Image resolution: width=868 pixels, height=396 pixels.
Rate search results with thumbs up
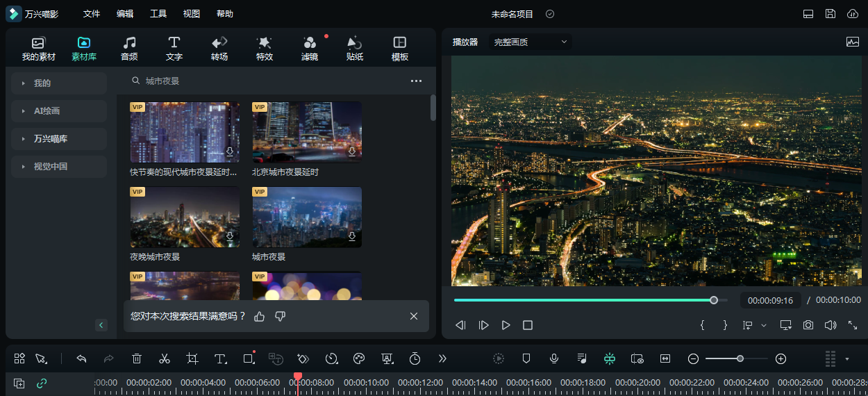click(260, 316)
